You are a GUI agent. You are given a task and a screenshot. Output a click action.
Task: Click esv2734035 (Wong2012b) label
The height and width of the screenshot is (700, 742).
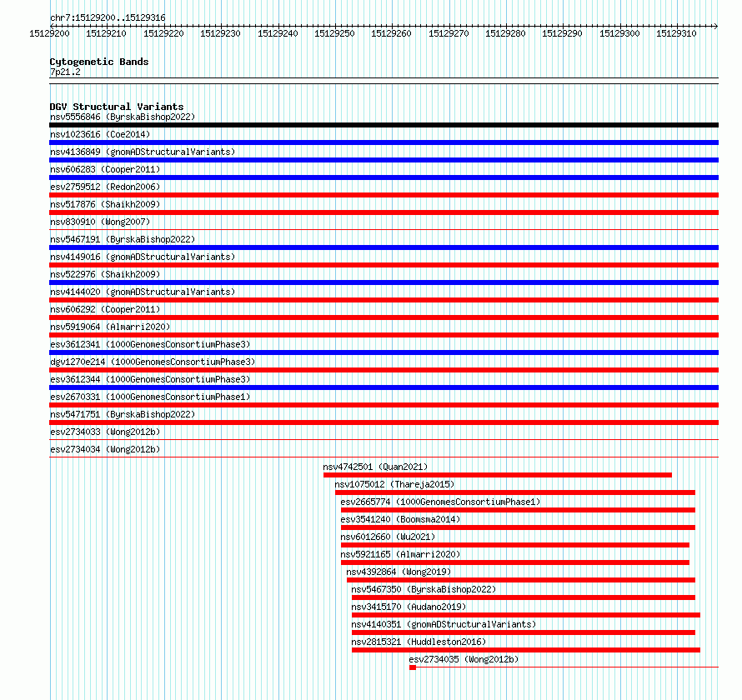(x=464, y=659)
